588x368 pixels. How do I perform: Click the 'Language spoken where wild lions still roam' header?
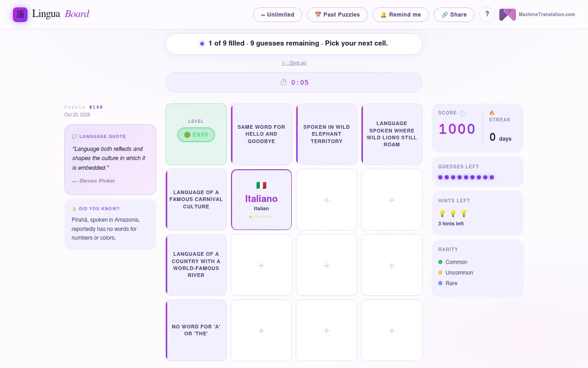pos(392,134)
